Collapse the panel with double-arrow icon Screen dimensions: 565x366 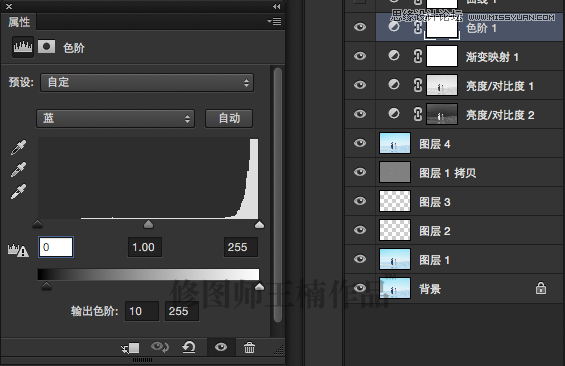coord(276,6)
